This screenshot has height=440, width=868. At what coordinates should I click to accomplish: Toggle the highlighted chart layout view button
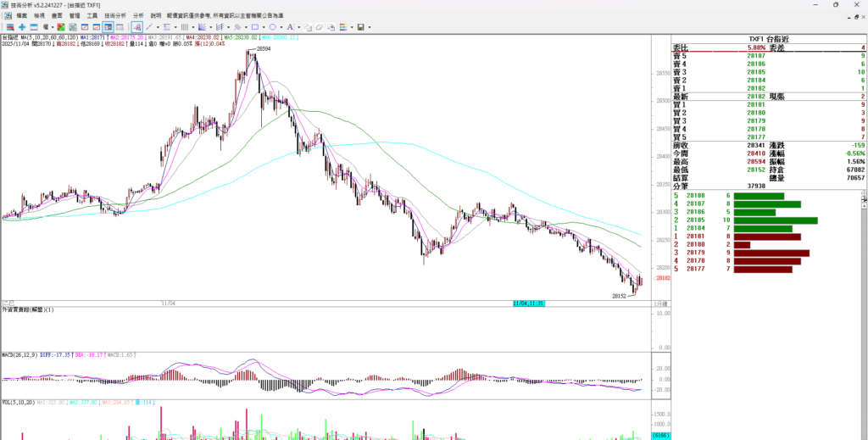(x=108, y=27)
